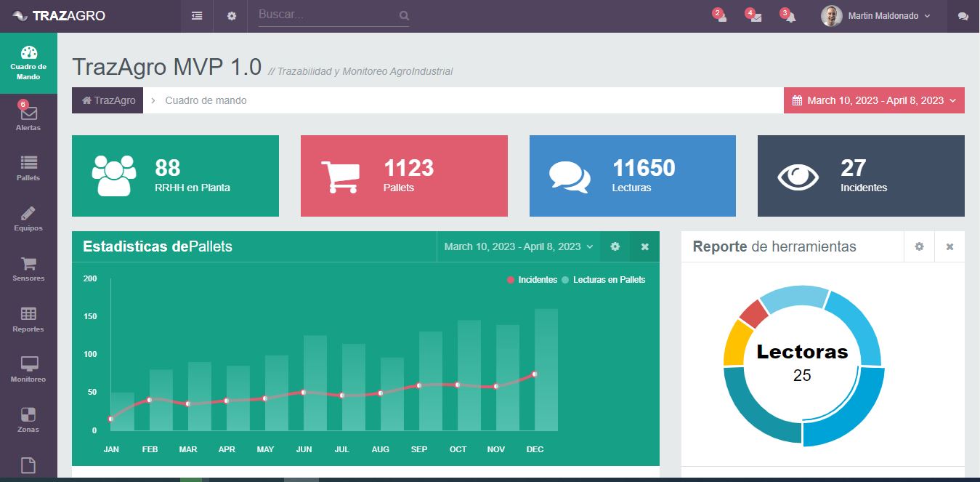The height and width of the screenshot is (482, 980).
Task: Click into the Buscar search field
Action: tap(325, 15)
